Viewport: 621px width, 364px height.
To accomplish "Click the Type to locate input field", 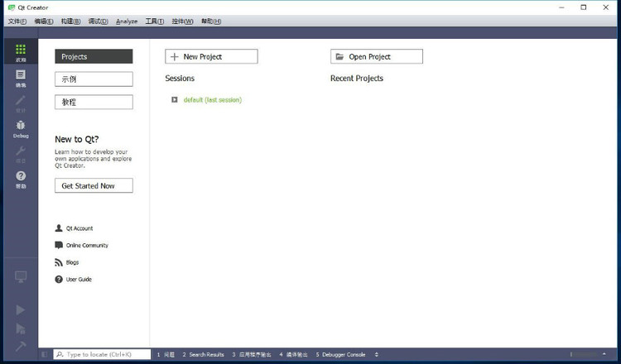I will point(102,355).
